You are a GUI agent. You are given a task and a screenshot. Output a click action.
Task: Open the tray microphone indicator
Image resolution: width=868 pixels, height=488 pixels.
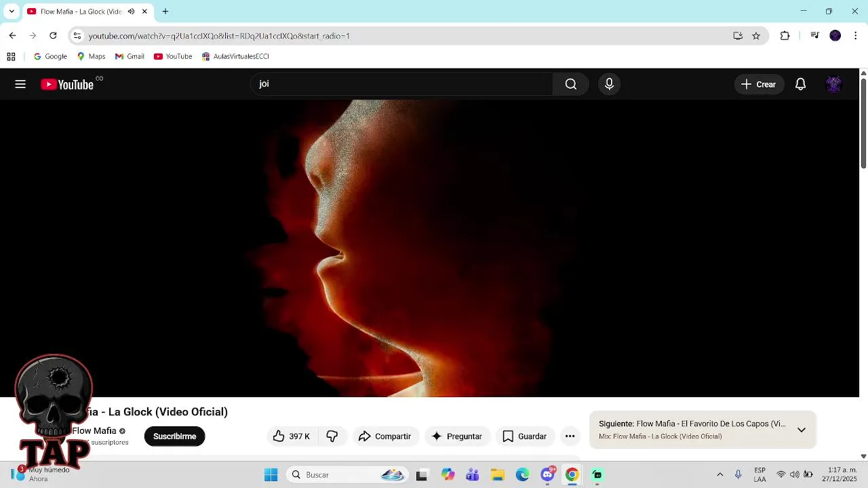click(x=738, y=475)
